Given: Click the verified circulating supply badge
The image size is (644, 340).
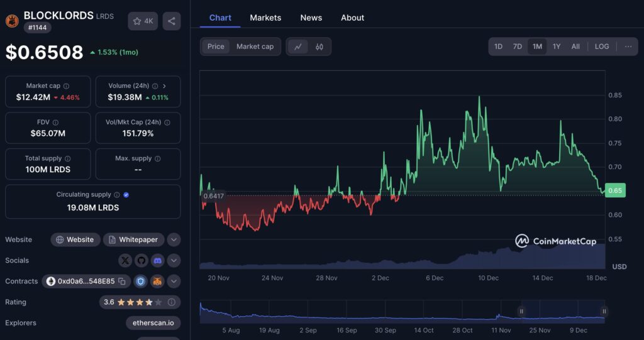Looking at the screenshot, I should pos(126,195).
